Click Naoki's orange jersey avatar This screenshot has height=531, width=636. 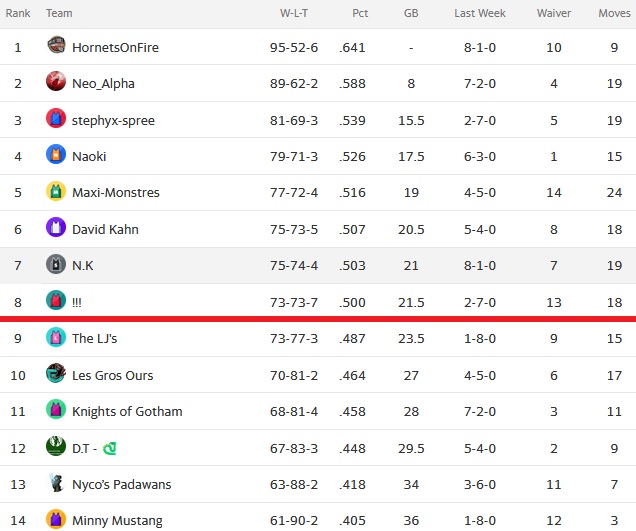click(x=56, y=154)
